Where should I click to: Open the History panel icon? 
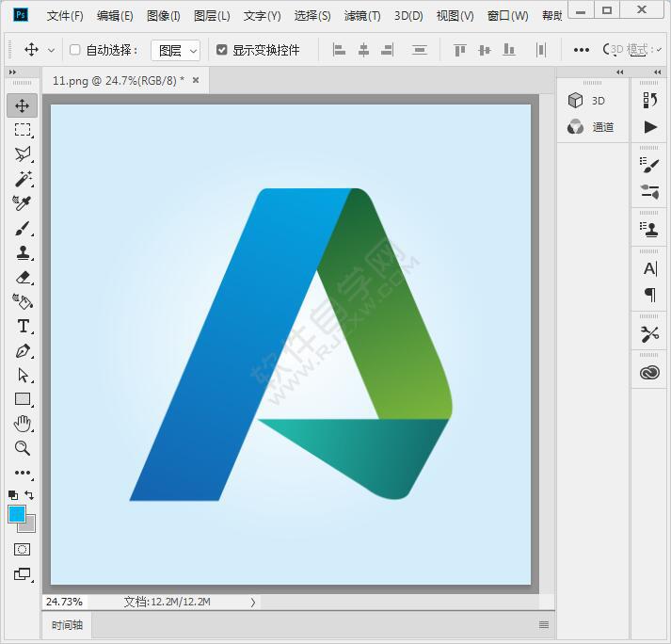click(x=649, y=100)
